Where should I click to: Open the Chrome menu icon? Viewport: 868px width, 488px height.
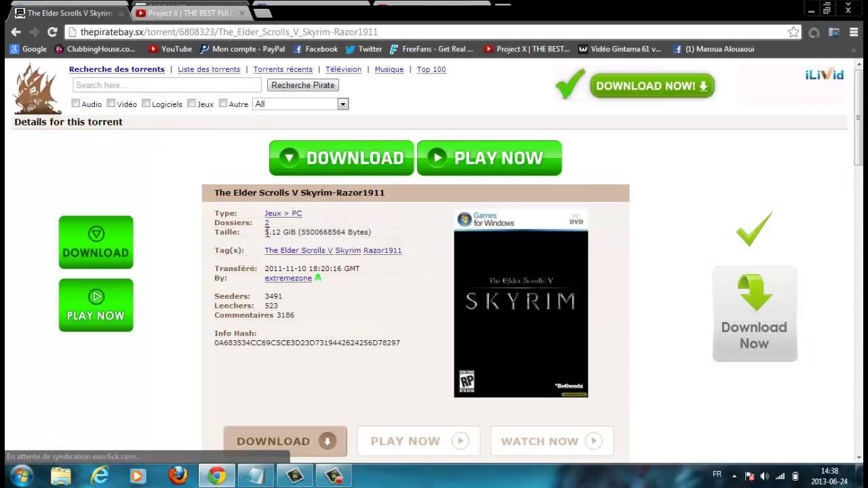click(x=854, y=32)
